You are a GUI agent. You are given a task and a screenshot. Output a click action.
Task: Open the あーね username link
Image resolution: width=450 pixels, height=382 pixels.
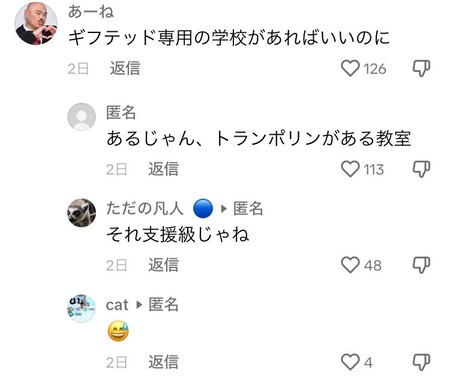pos(91,12)
